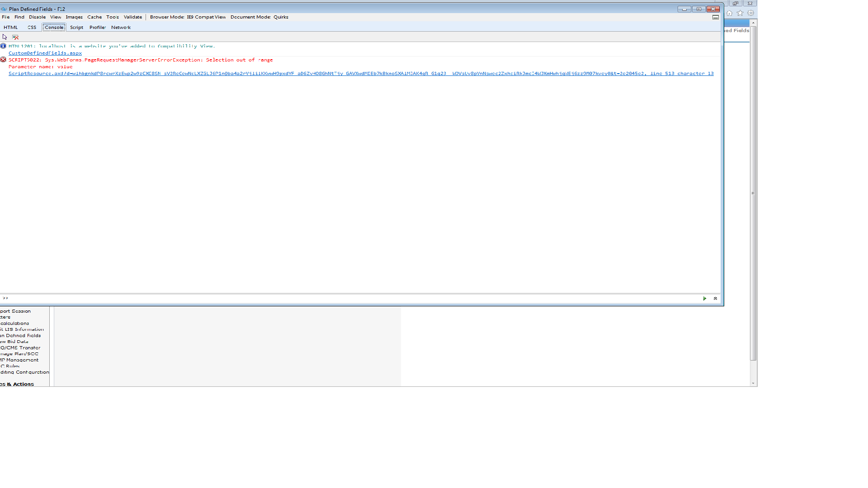The height and width of the screenshot is (488, 868).
Task: Switch to the Network tab
Action: point(121,28)
